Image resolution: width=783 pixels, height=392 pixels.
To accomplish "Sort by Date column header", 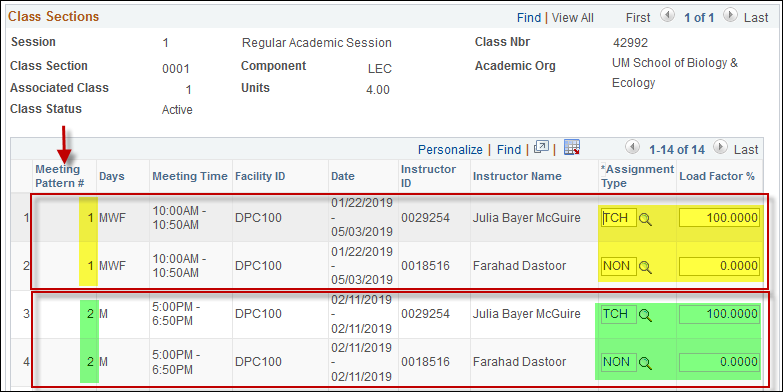I will 343,176.
